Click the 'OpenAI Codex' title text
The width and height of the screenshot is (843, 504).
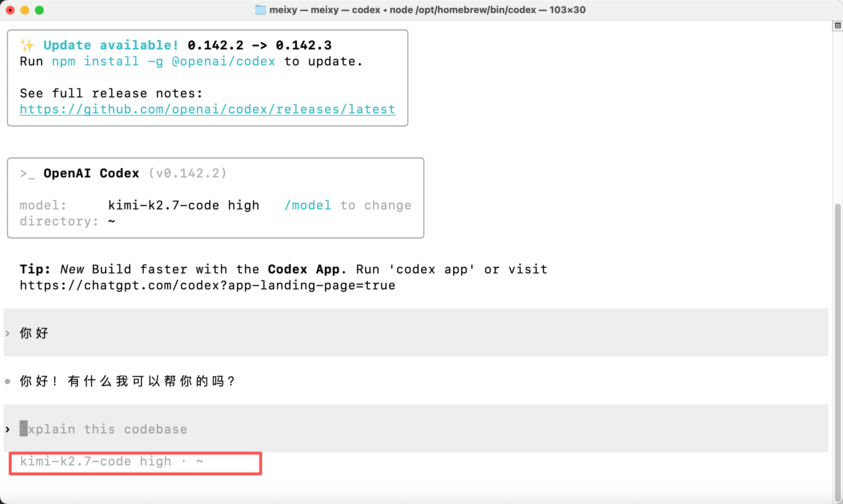click(x=91, y=173)
